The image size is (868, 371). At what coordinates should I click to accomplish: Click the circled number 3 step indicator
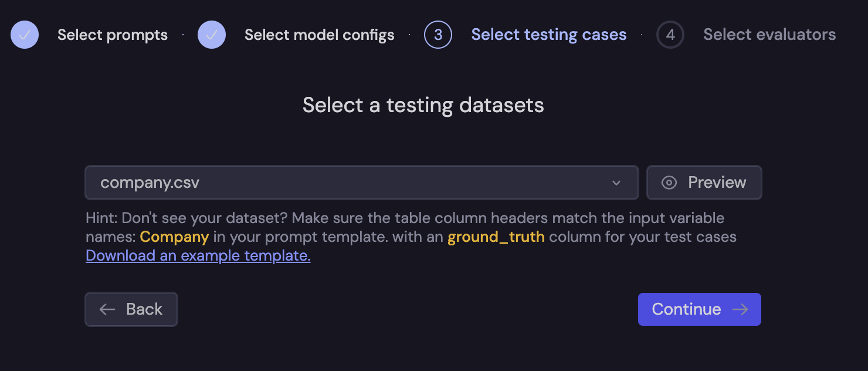pyautogui.click(x=438, y=35)
